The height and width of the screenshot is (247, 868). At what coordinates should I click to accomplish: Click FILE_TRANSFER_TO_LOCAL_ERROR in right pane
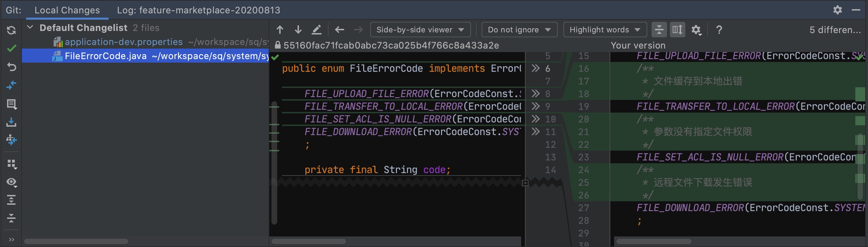coord(716,107)
